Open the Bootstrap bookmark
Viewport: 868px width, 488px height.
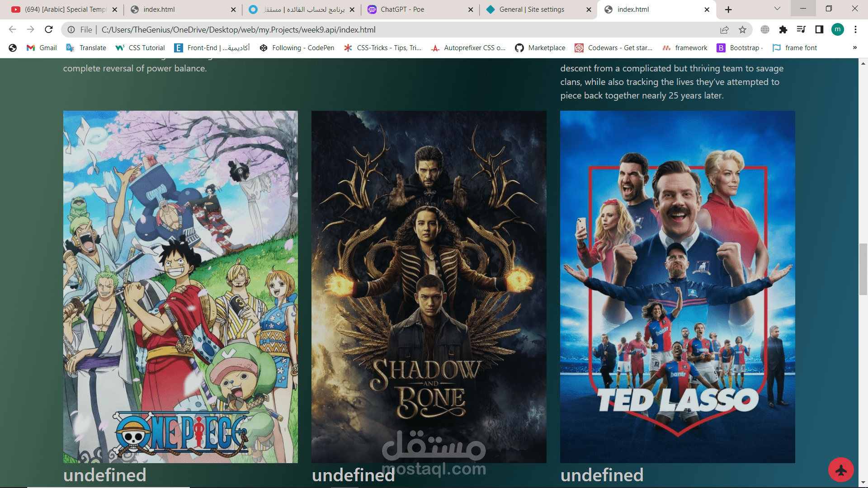[740, 48]
